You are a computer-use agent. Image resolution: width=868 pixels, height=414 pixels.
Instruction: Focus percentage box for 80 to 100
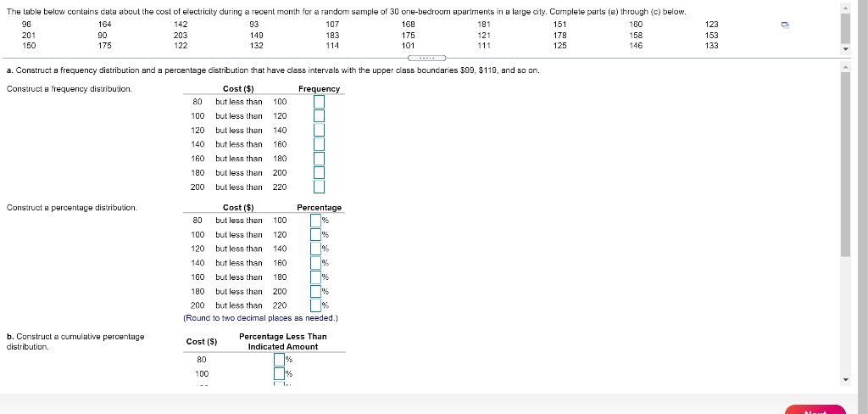pos(315,221)
